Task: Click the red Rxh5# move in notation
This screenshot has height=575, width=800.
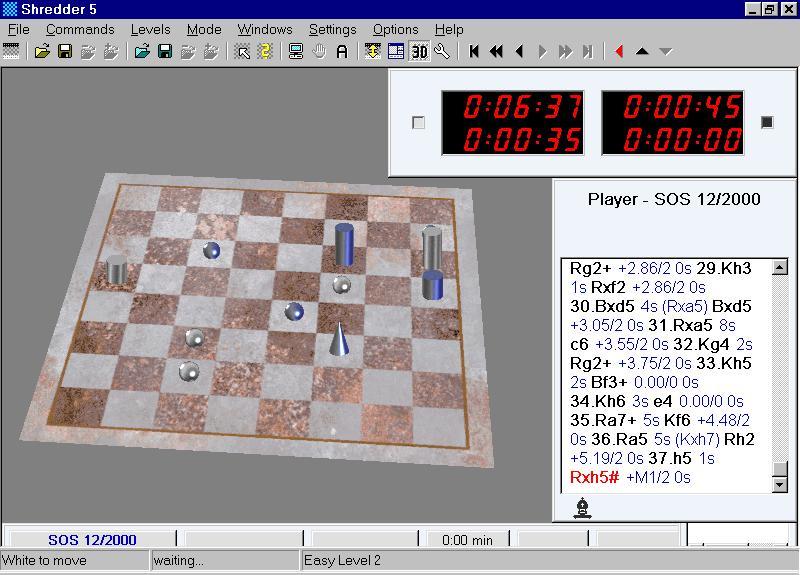Action: pyautogui.click(x=594, y=477)
